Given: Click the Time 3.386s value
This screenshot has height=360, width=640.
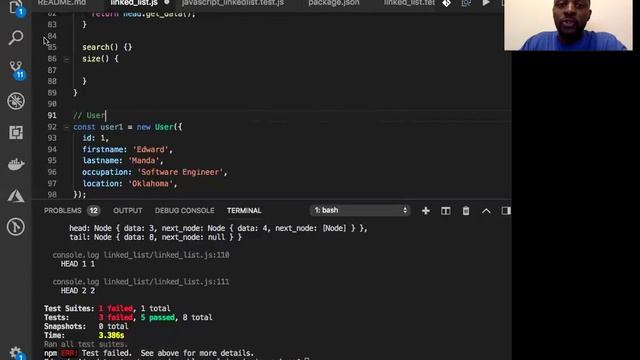Looking at the screenshot, I should click(111, 336).
